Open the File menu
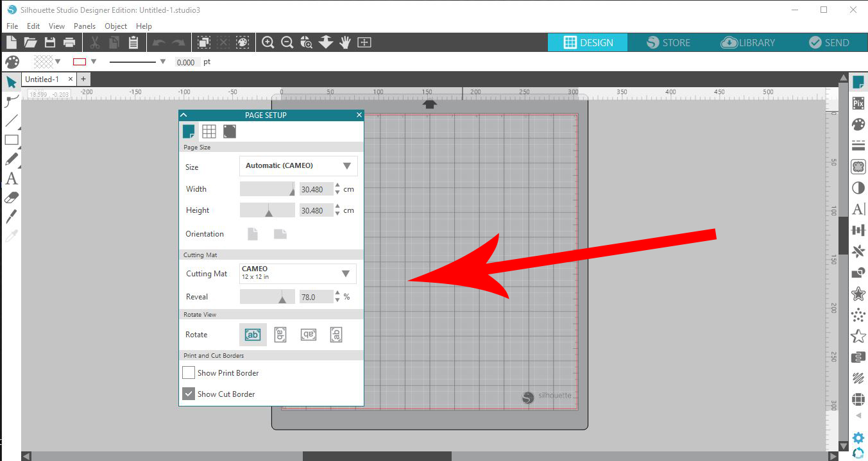 pyautogui.click(x=12, y=26)
